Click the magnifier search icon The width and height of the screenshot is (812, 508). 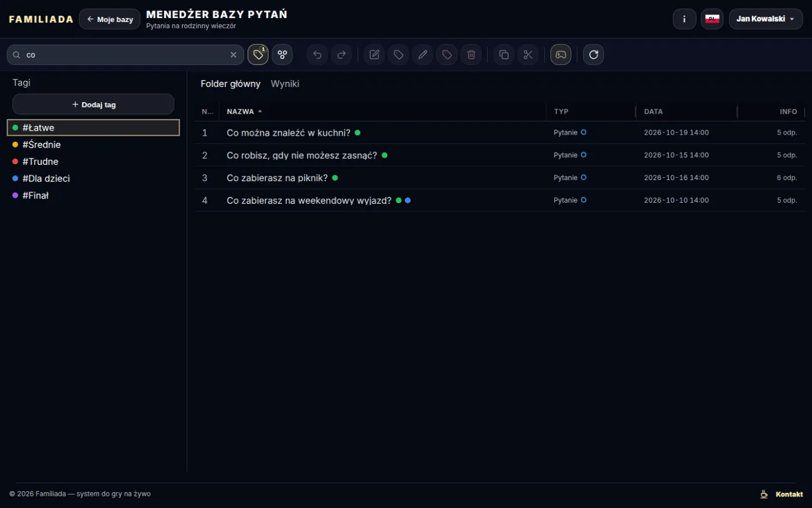point(17,55)
